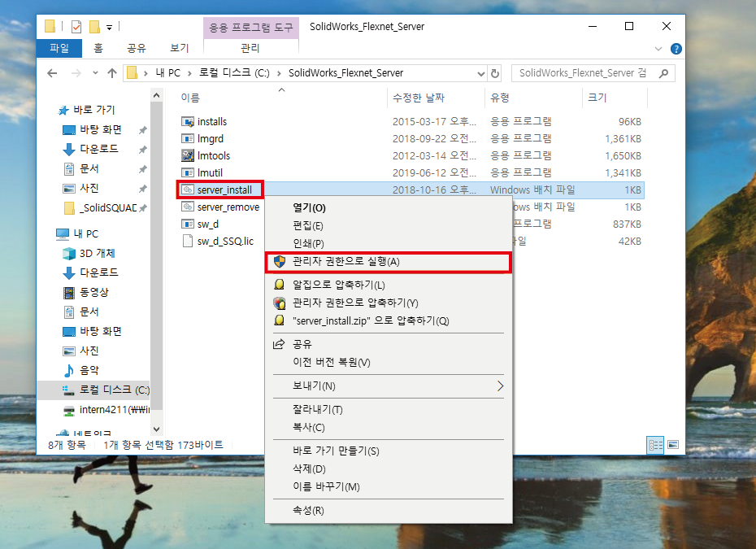The width and height of the screenshot is (756, 549).
Task: Expand the ribbon with the chevron
Action: (658, 49)
